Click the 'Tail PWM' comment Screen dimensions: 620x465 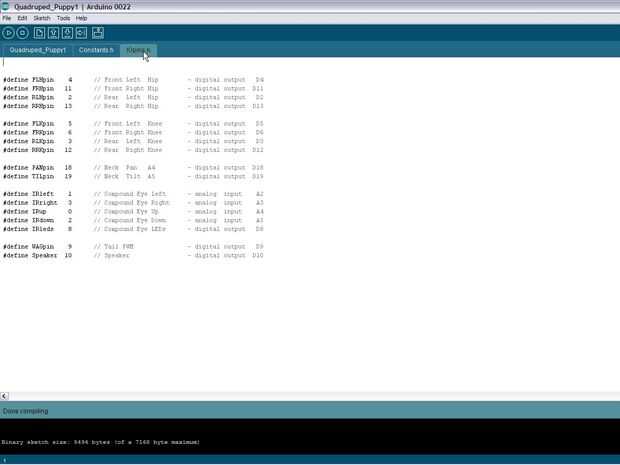114,246
